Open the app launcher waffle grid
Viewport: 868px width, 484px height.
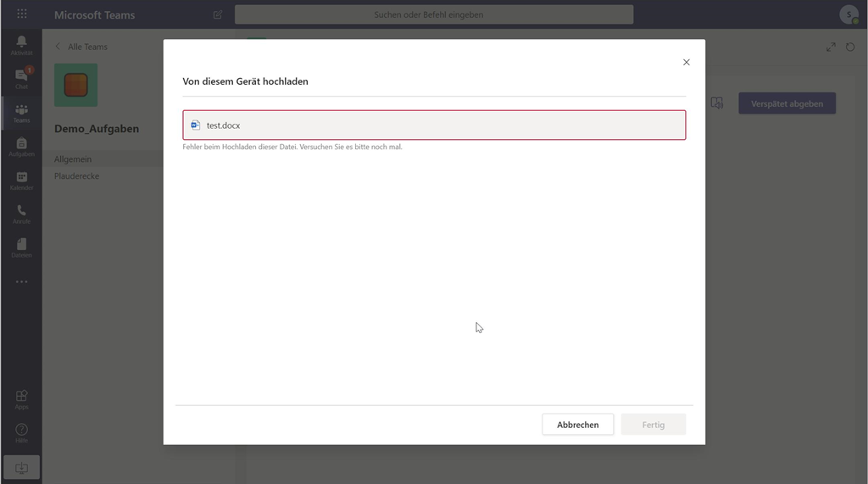[21, 14]
